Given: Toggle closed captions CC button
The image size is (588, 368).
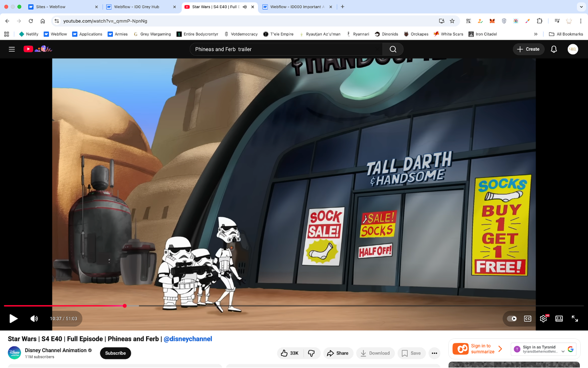Looking at the screenshot, I should tap(527, 319).
